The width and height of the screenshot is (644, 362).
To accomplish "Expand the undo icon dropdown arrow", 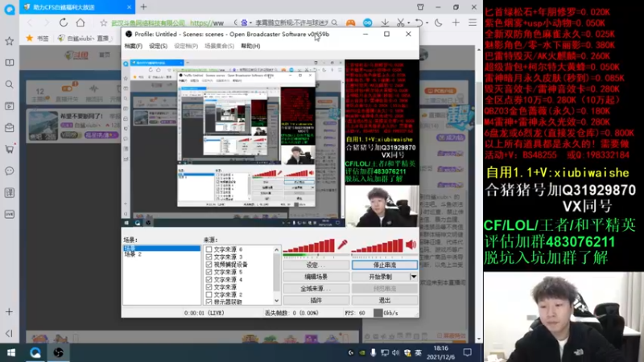I will pyautogui.click(x=427, y=23).
